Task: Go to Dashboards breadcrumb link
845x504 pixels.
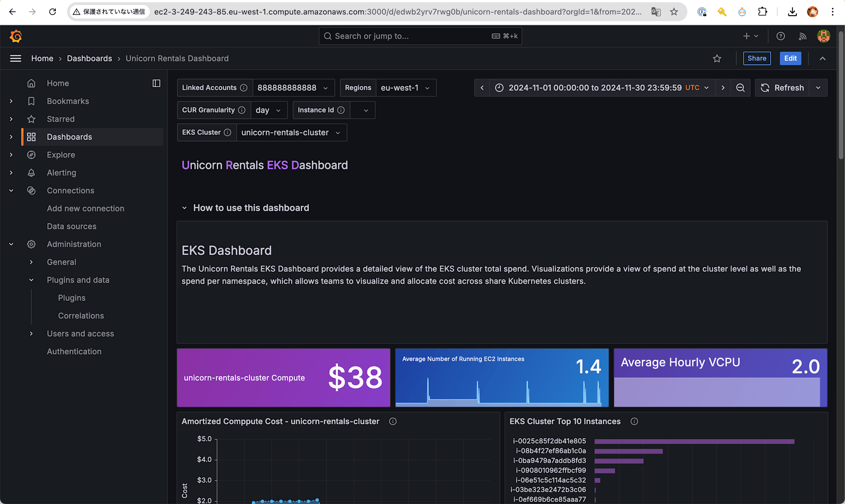Action: (x=90, y=58)
